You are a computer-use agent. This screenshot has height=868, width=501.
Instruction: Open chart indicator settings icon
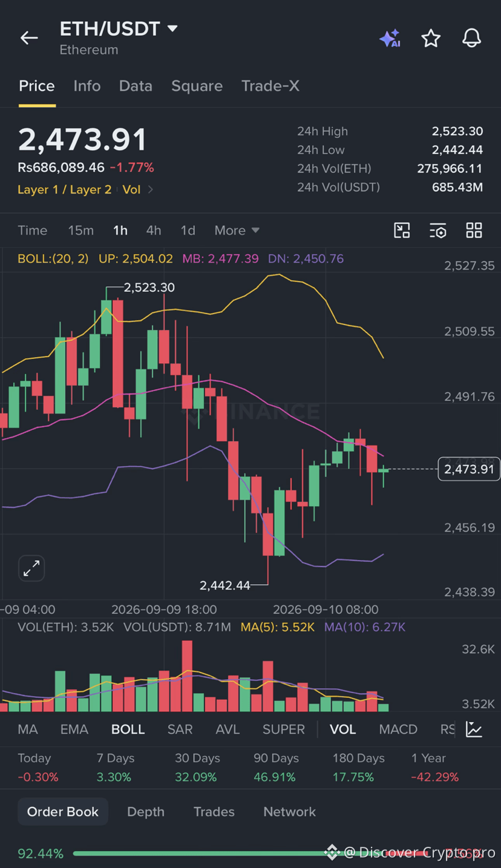pos(437,230)
